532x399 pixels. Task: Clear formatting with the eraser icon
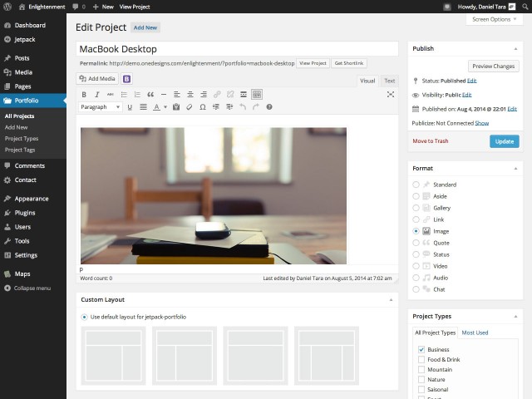pyautogui.click(x=190, y=107)
